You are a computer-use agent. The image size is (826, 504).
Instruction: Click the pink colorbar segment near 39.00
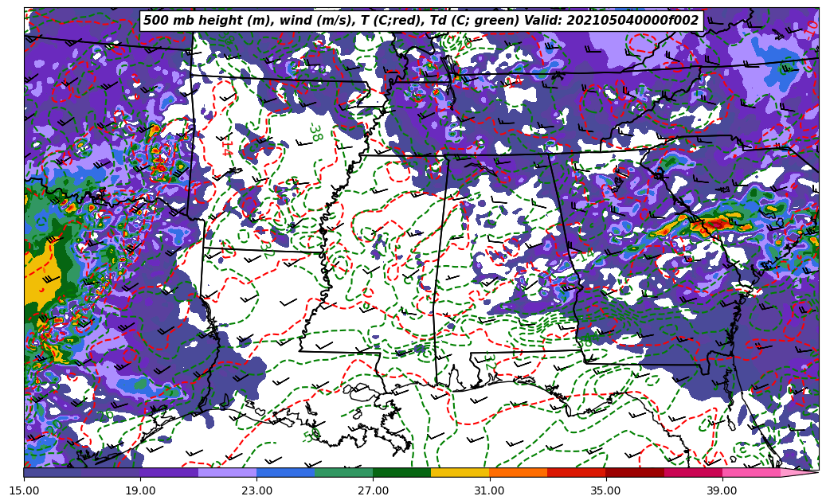click(x=750, y=472)
